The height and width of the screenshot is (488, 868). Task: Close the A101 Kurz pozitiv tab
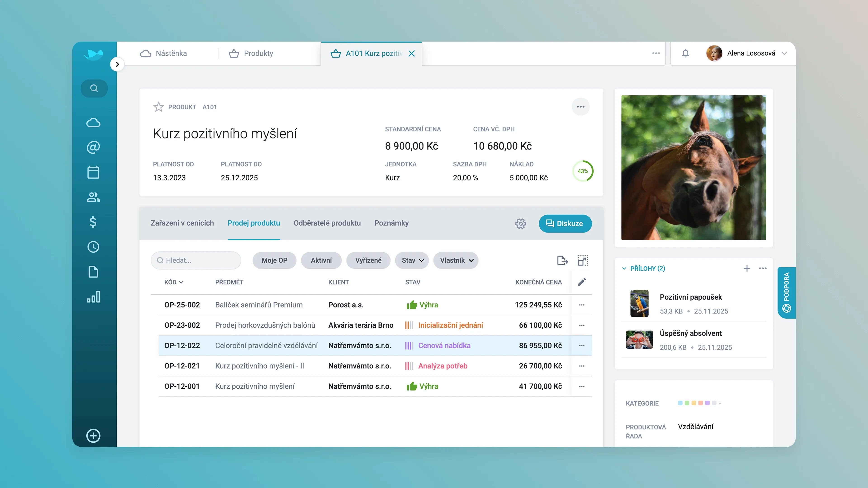pyautogui.click(x=411, y=53)
